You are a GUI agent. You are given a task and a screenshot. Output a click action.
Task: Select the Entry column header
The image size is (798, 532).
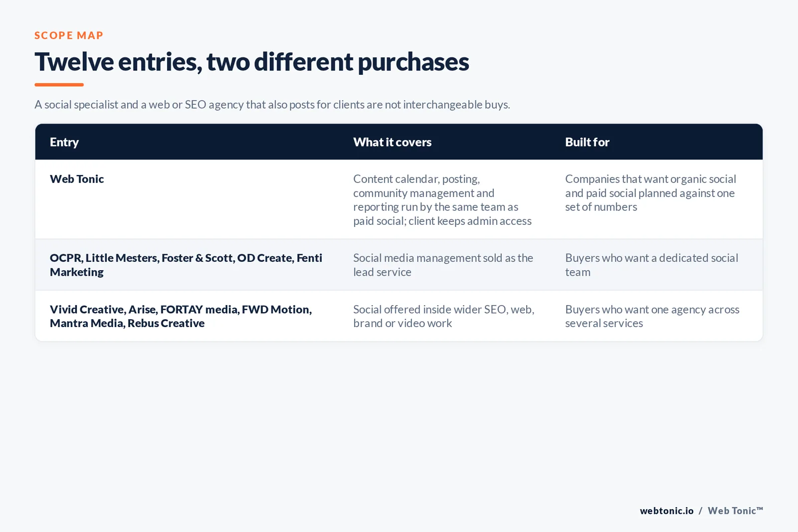pos(64,142)
